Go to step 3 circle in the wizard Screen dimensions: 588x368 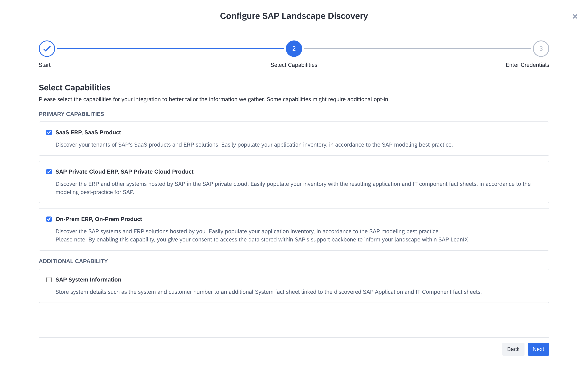[x=541, y=49]
